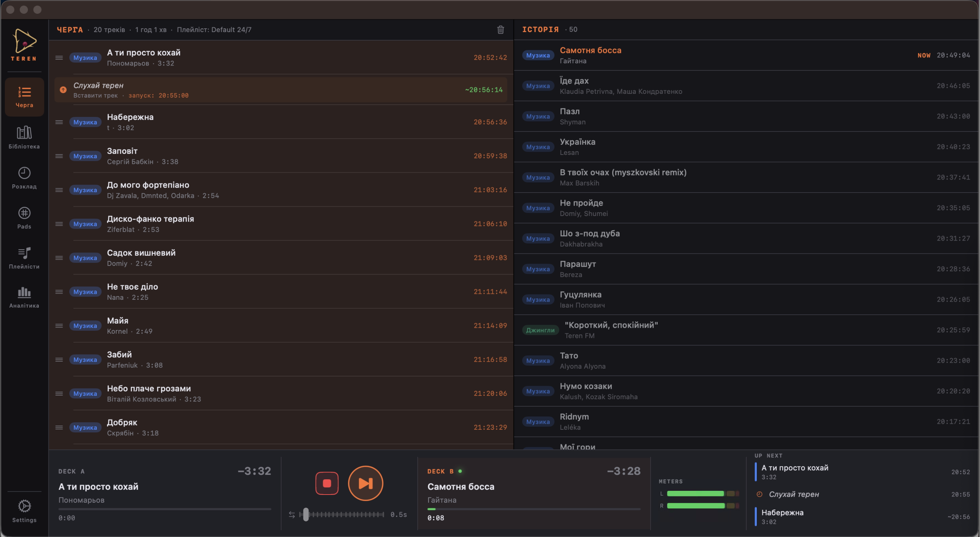Select 'Небо плаче грозами' in queue

click(x=281, y=394)
